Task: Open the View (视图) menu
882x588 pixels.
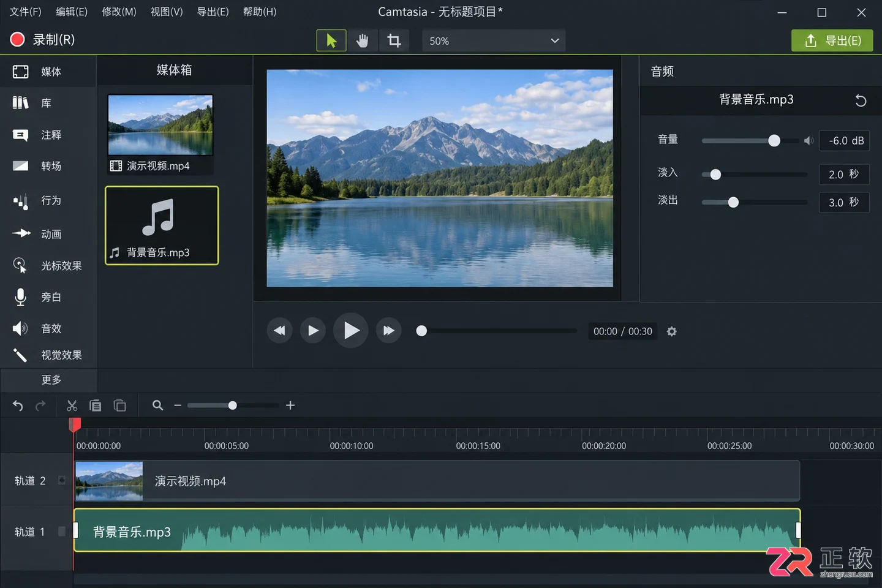Action: (167, 12)
